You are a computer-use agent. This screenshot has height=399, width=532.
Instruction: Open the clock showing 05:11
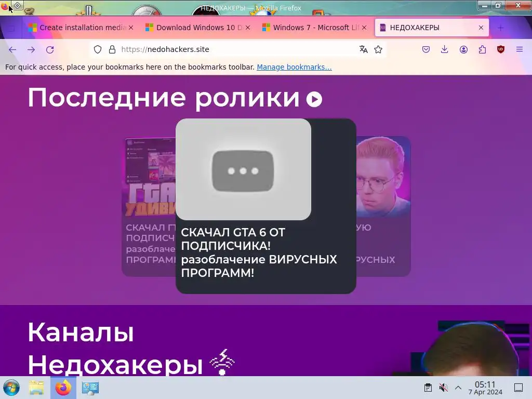coord(485,388)
